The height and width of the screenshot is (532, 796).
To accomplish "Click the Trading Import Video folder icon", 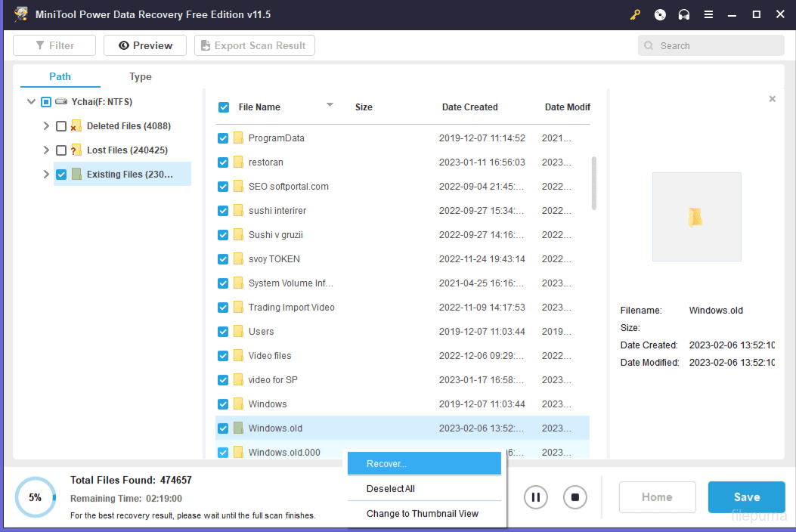I will [238, 307].
